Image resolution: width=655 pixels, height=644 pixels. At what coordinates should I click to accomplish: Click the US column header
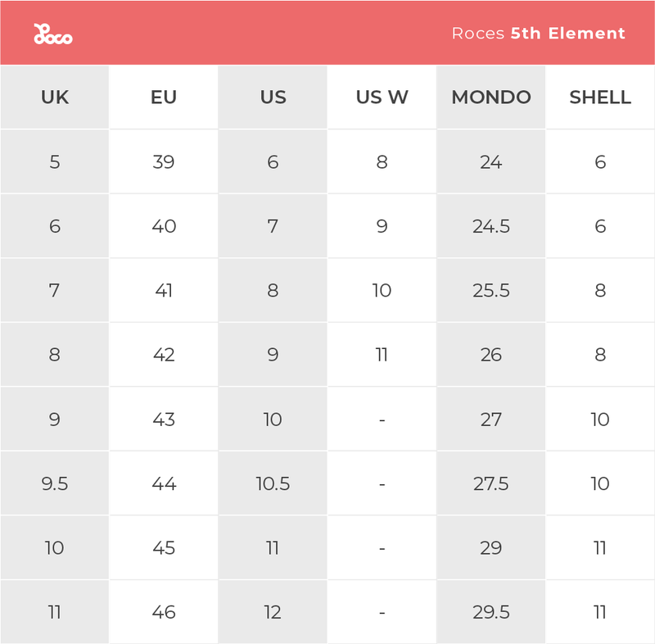coord(273,98)
